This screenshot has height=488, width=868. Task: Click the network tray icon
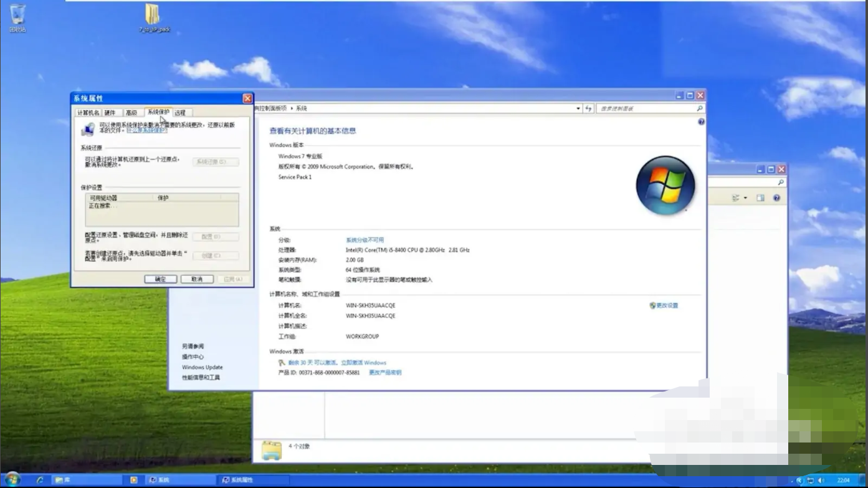coord(811,481)
